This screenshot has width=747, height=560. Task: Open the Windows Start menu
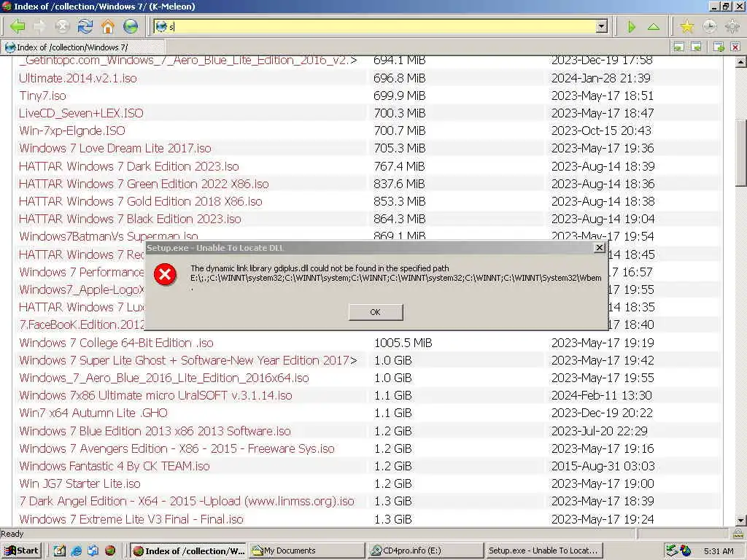(x=22, y=551)
